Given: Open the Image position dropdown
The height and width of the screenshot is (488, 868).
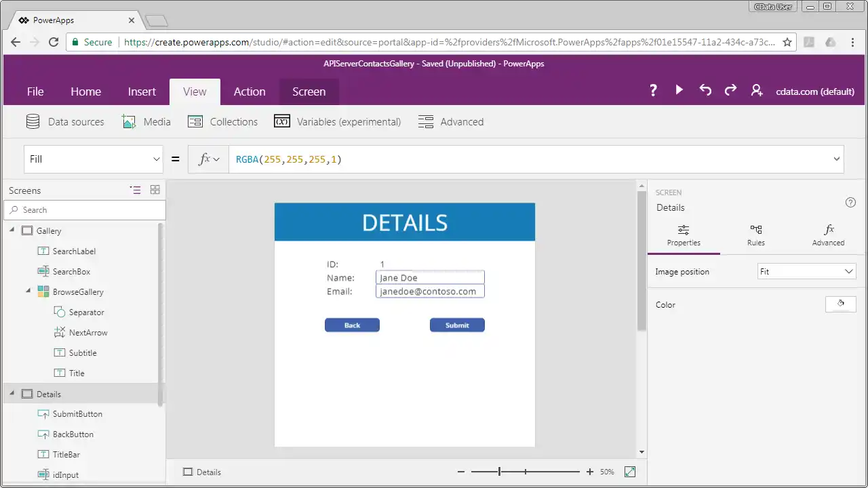Looking at the screenshot, I should (806, 271).
